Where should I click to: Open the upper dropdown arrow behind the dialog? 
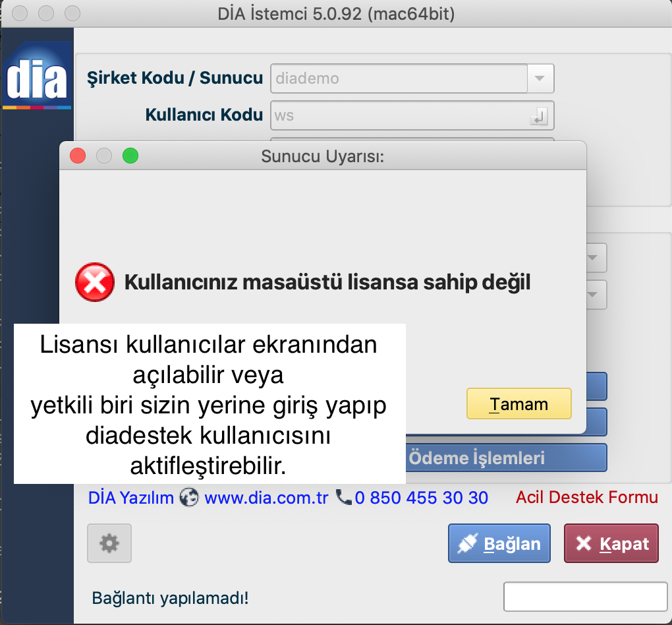tap(595, 258)
